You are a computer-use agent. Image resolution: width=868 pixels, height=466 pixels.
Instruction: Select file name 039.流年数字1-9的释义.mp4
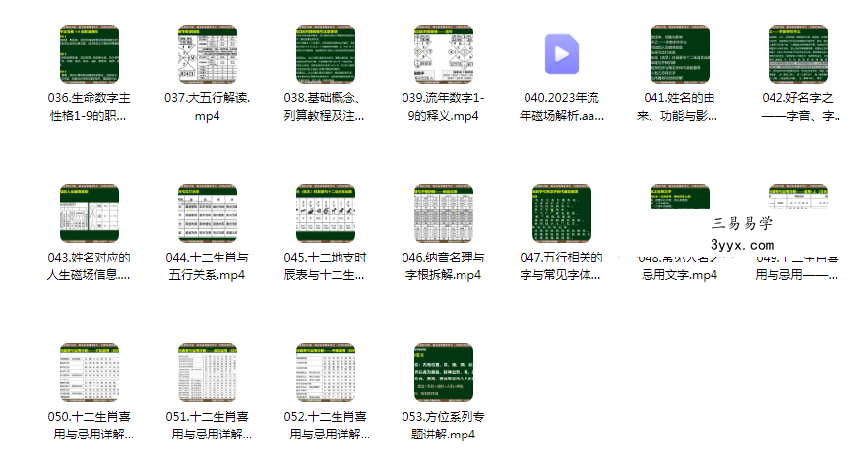444,107
